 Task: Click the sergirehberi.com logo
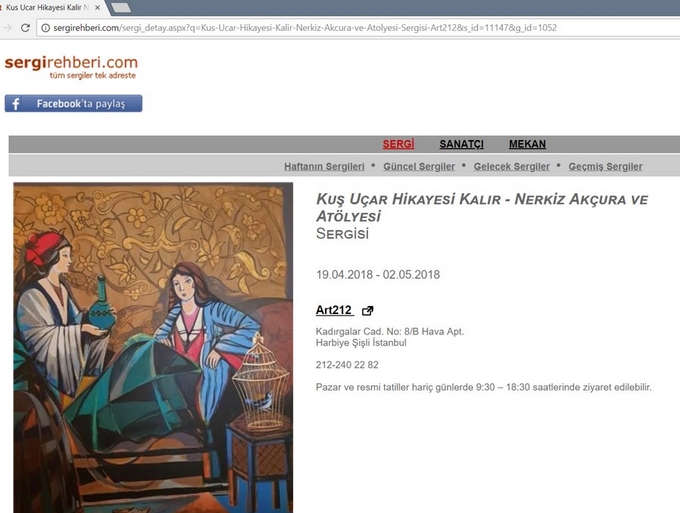pos(71,67)
